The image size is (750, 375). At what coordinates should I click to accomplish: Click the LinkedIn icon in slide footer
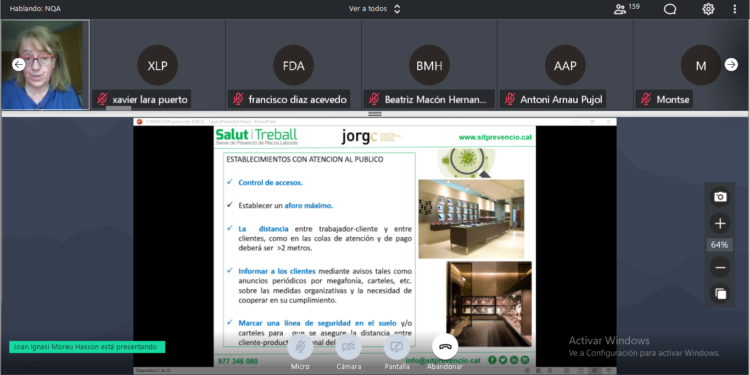click(514, 360)
